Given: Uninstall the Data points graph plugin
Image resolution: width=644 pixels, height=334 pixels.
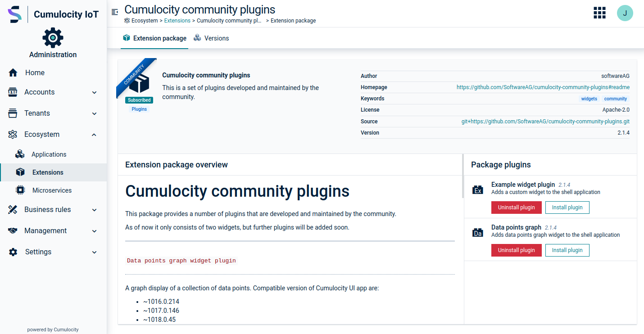Looking at the screenshot, I should (517, 250).
